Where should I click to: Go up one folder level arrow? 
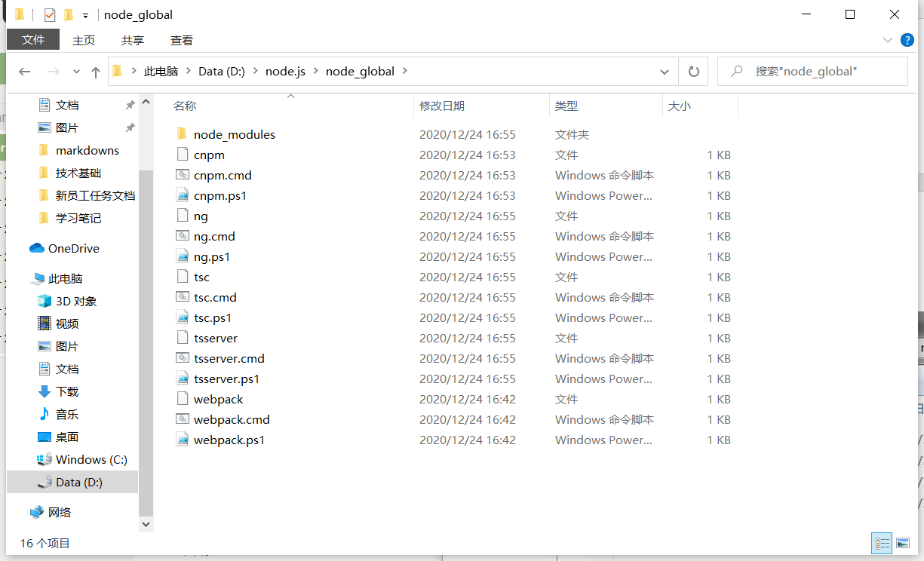(x=96, y=72)
